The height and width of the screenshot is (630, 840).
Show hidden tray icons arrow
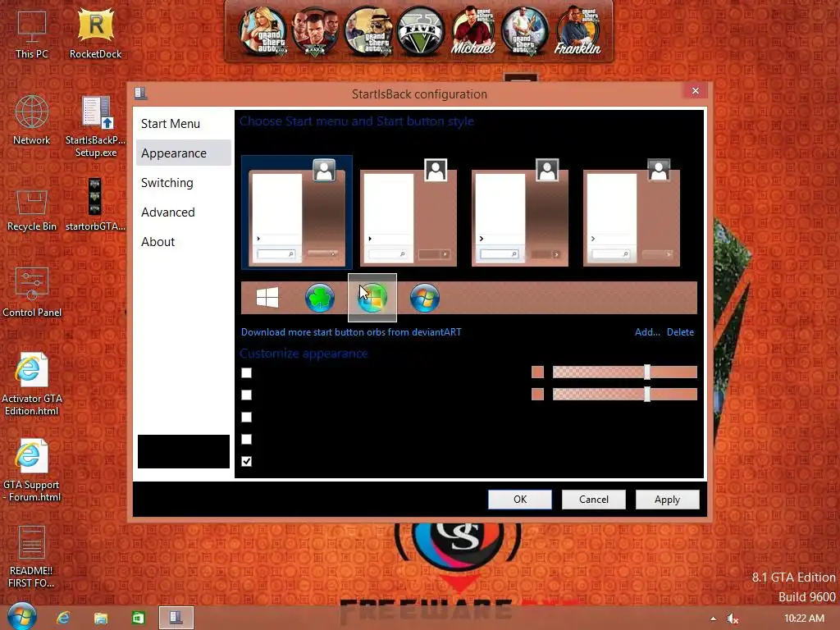pyautogui.click(x=713, y=619)
